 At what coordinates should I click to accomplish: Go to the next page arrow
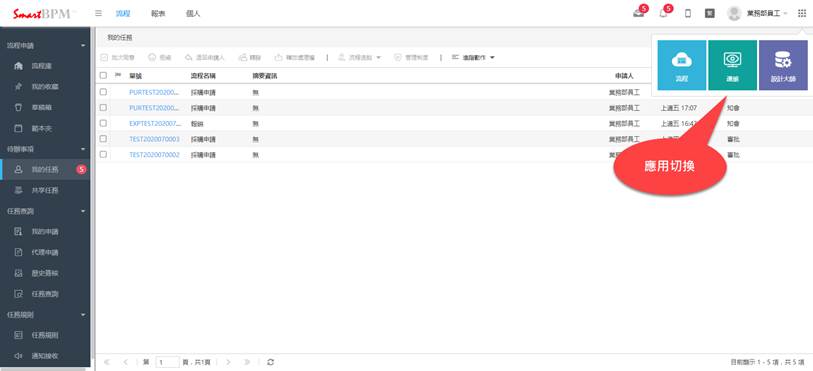pos(228,362)
